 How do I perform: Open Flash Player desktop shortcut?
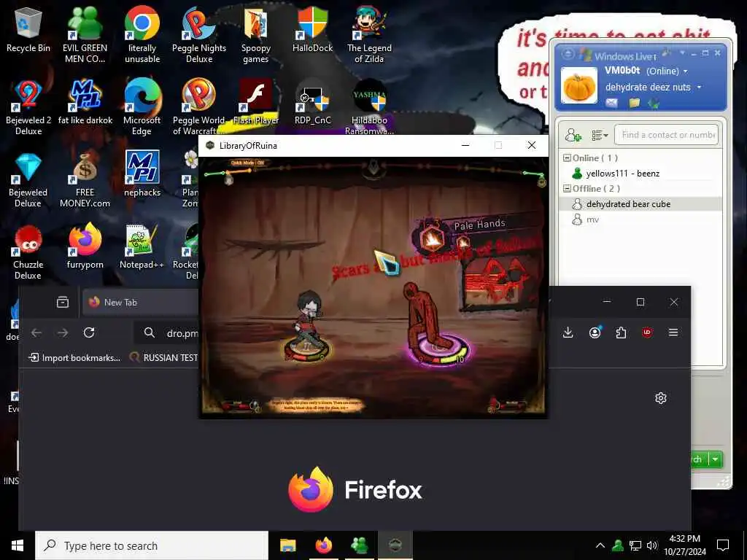256,102
